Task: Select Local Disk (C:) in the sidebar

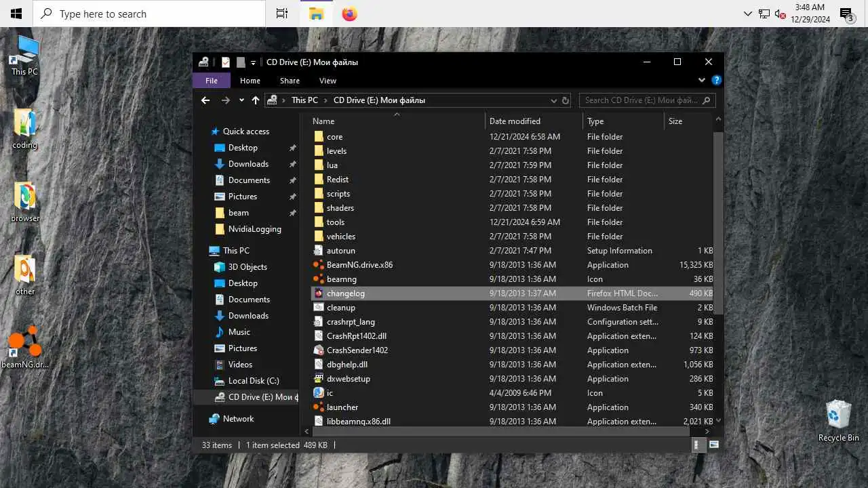Action: pos(254,381)
